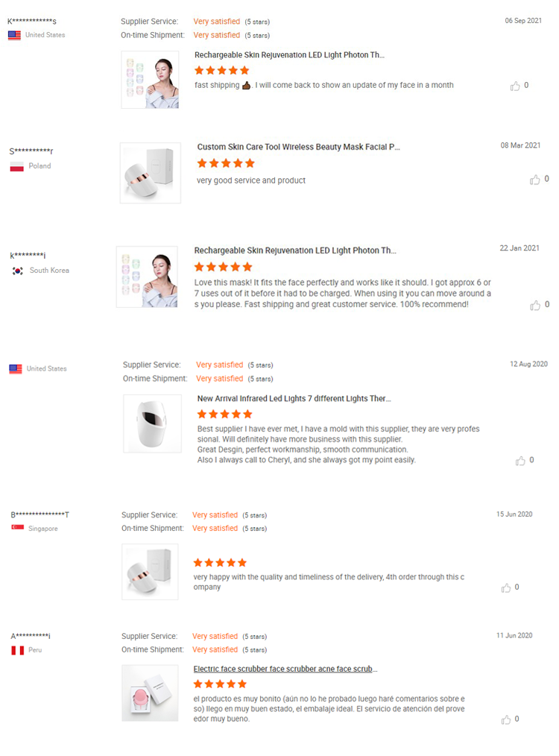Viewport: 559px width, 756px height.
Task: Click the infrared LED mask thumbnail
Action: (x=152, y=423)
